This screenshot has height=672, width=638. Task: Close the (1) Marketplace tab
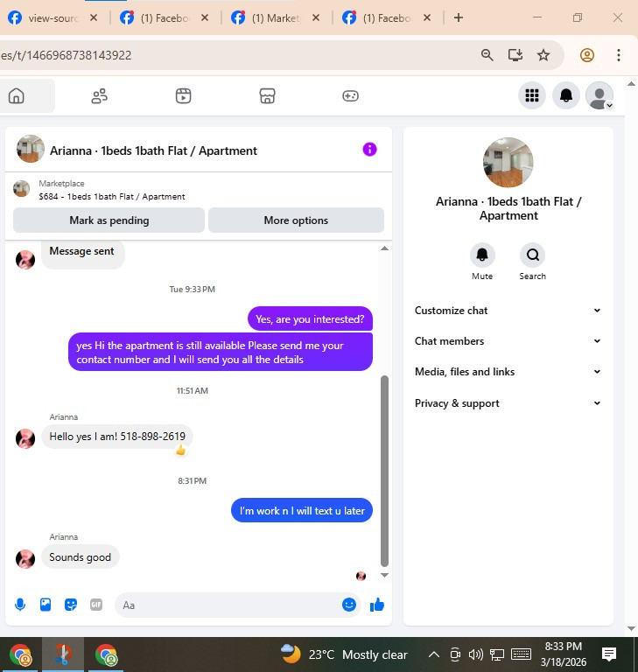(316, 17)
